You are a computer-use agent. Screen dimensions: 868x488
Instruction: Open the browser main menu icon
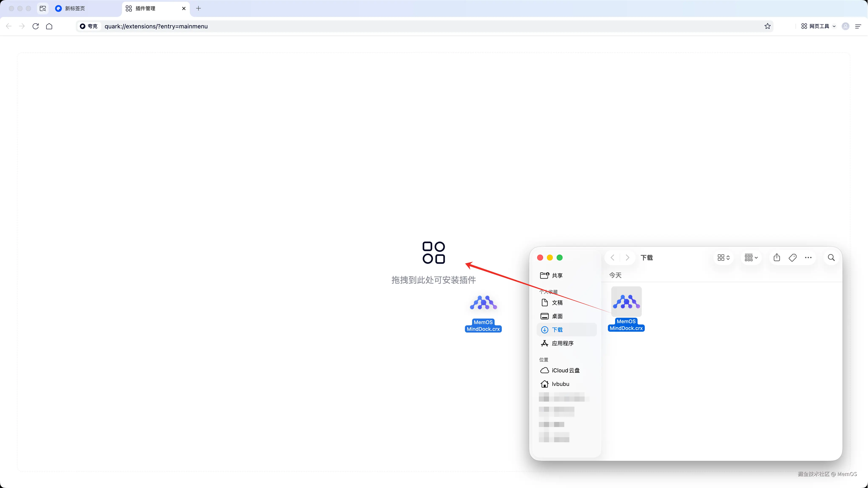[x=858, y=26]
